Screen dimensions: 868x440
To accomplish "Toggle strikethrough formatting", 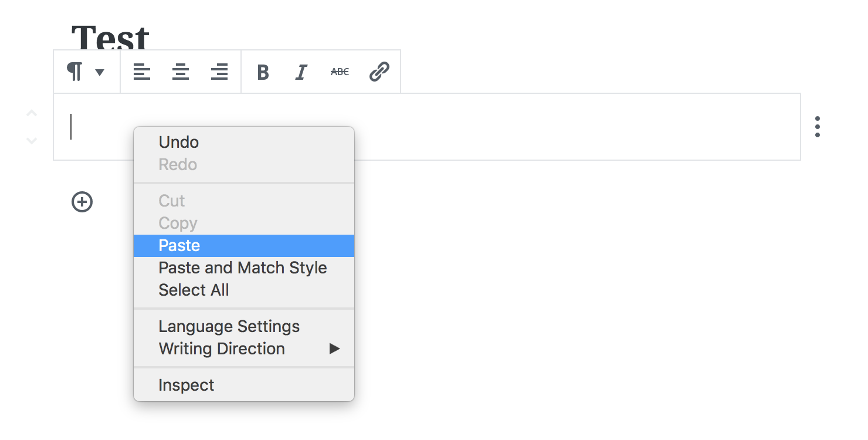I will 340,72.
